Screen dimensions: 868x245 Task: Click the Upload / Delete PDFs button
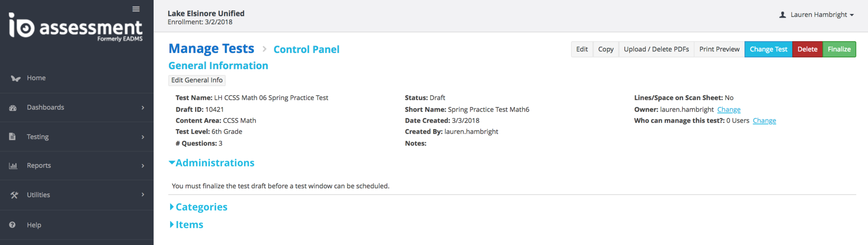(x=656, y=49)
